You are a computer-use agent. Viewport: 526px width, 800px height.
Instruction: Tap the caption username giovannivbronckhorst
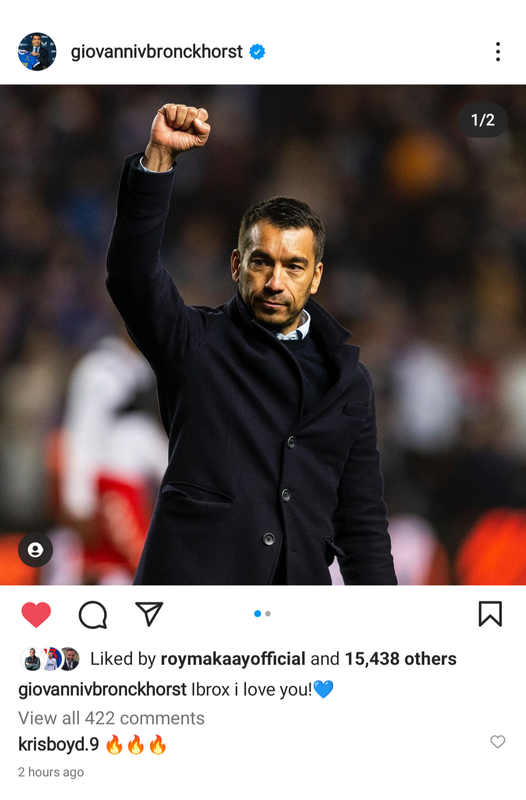click(x=103, y=689)
